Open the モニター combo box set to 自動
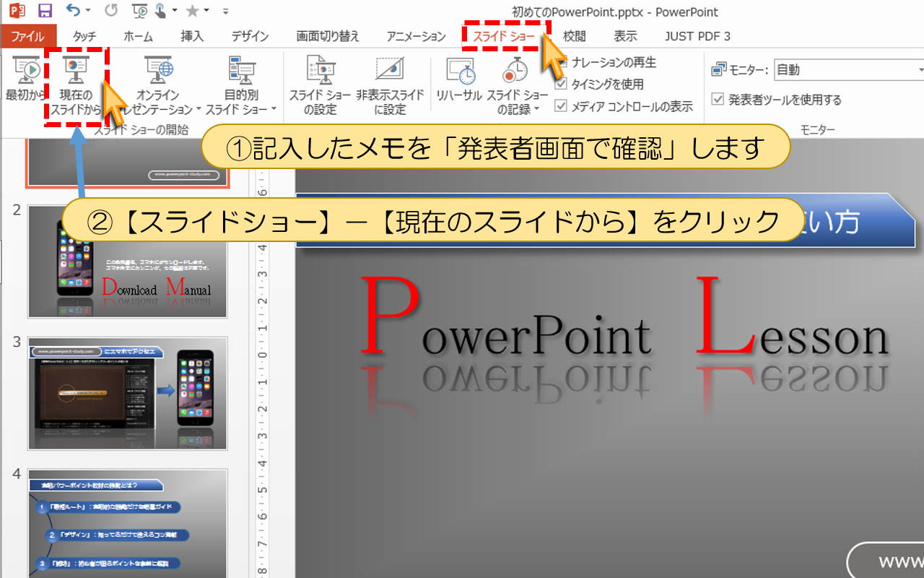 (849, 70)
